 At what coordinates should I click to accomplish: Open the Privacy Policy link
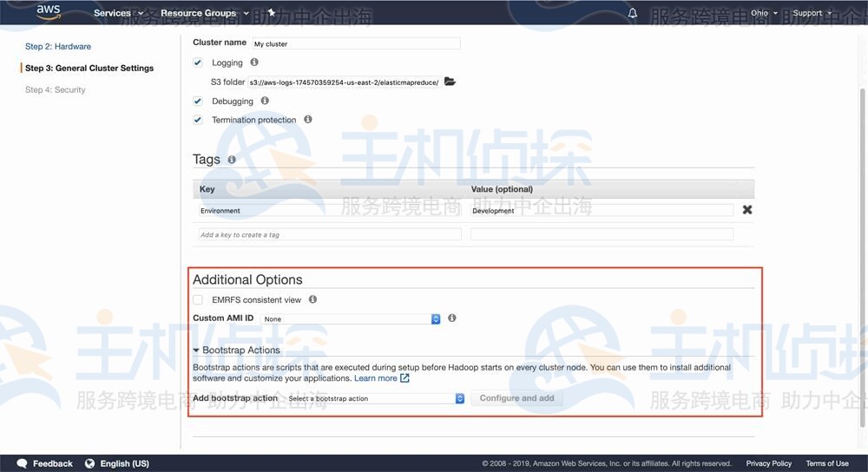coord(768,463)
